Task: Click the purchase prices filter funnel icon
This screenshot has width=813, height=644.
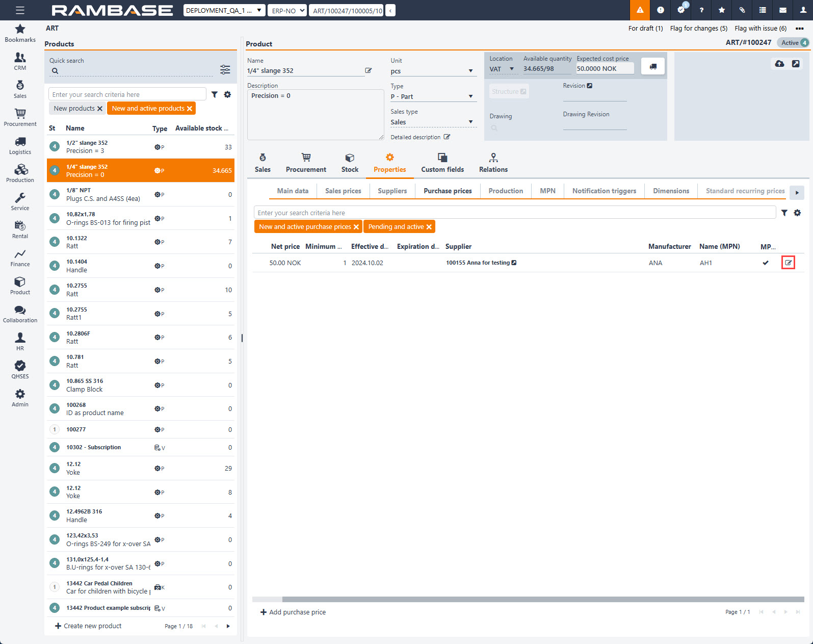Action: click(784, 213)
